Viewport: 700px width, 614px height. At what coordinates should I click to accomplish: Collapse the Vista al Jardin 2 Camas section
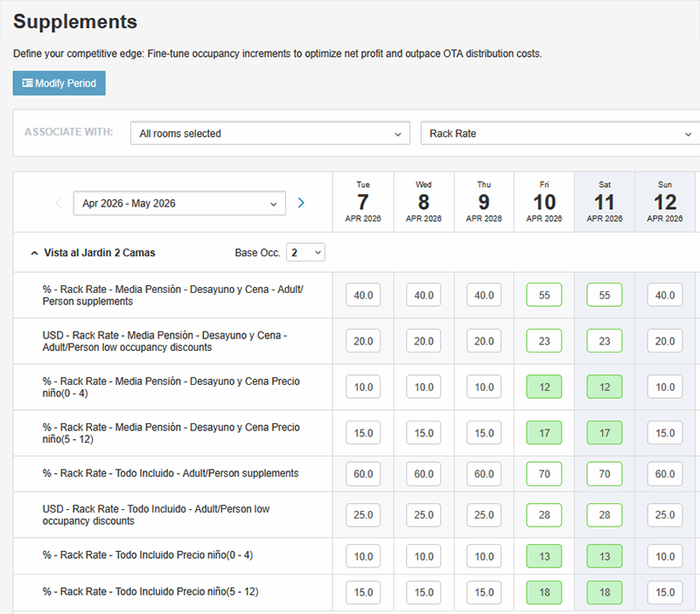pyautogui.click(x=33, y=251)
